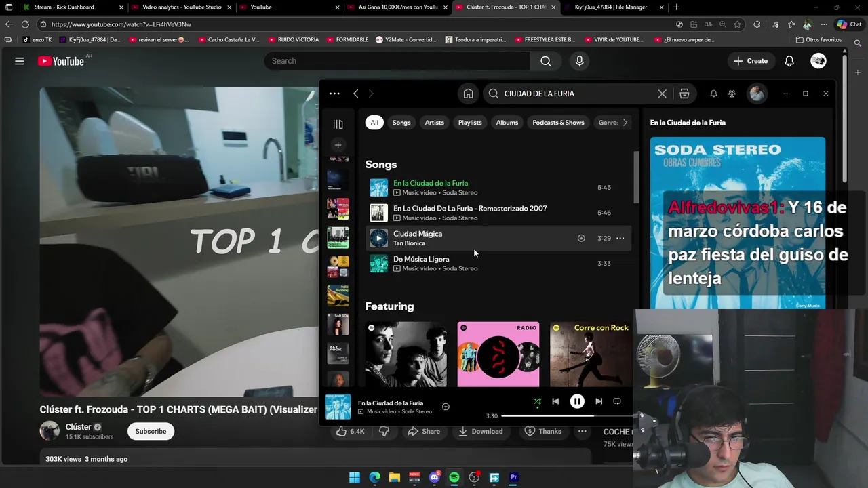Open the Windows Start menu

tap(355, 477)
